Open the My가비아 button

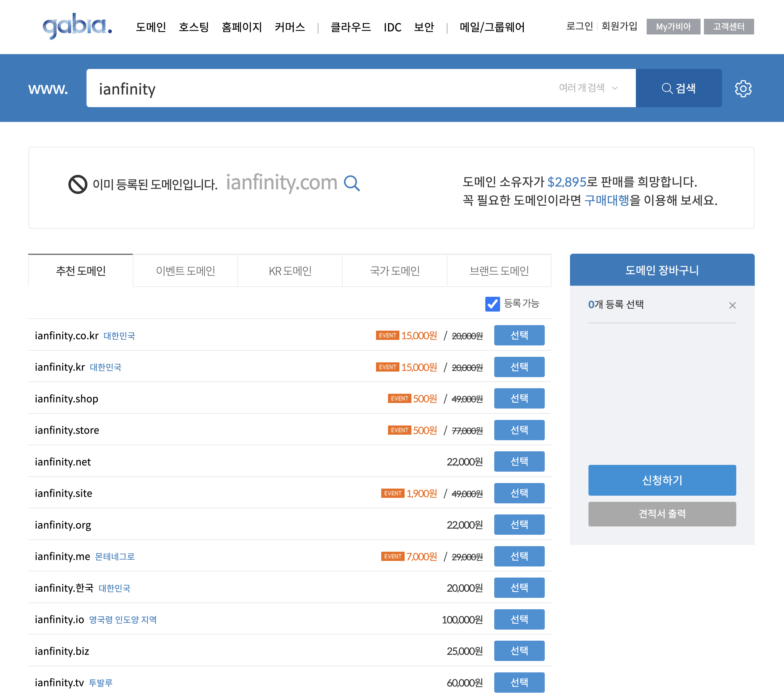673,26
